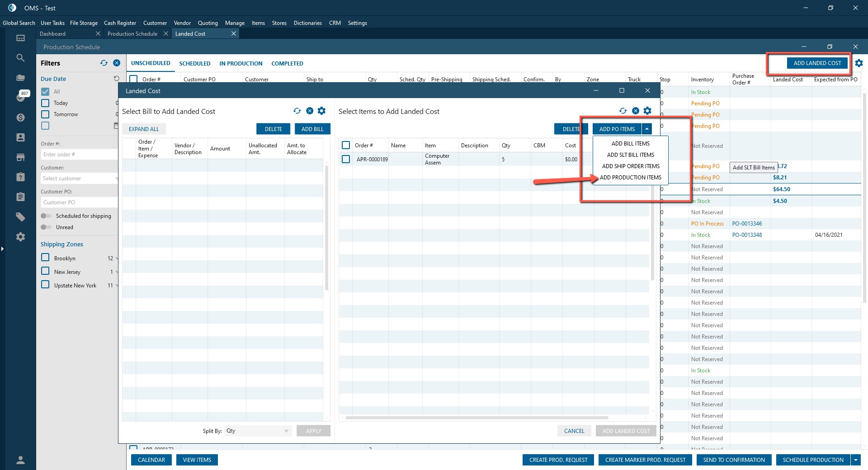Click the Add Bill button
Screen dimensions: 868x470
coord(312,129)
